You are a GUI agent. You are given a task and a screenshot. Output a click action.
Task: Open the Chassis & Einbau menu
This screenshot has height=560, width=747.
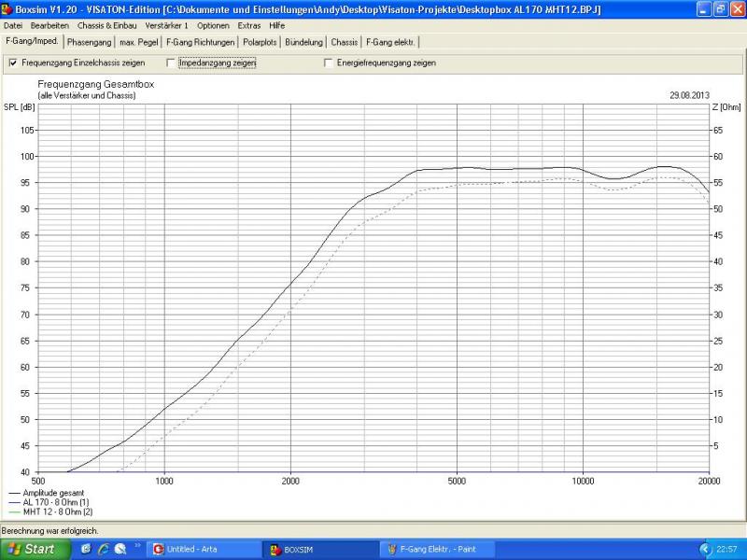[104, 25]
